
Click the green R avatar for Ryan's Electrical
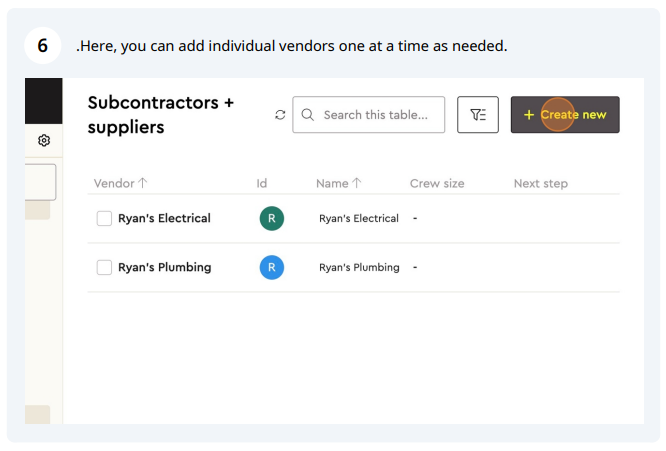[x=272, y=218]
